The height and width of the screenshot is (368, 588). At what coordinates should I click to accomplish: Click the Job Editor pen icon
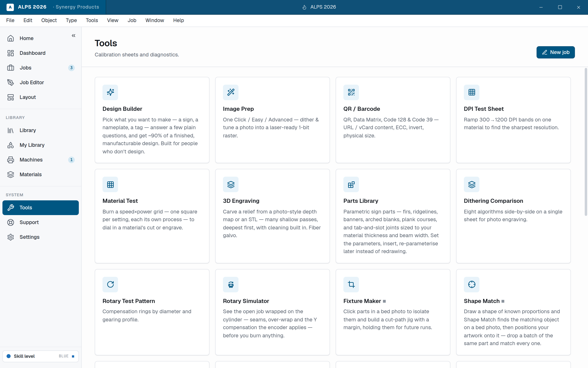click(x=10, y=83)
